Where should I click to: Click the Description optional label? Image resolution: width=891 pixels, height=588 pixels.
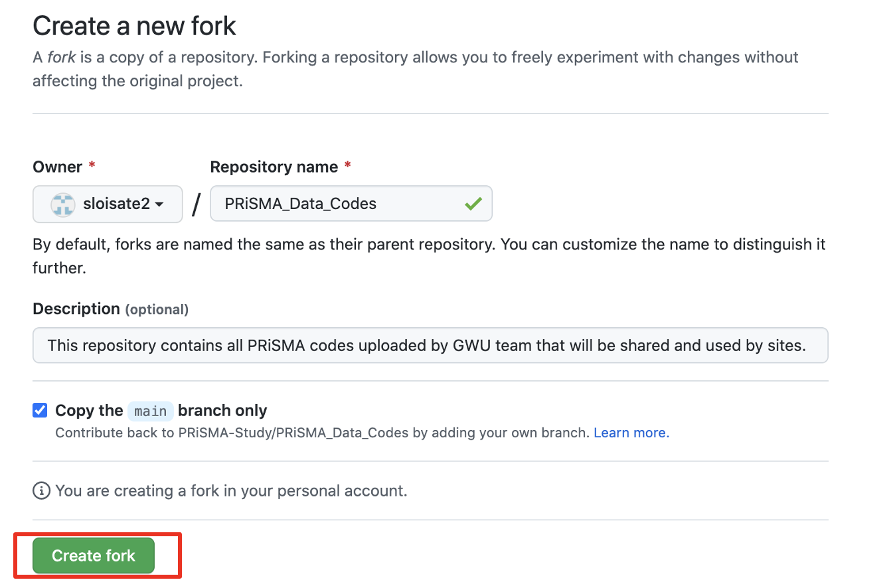pyautogui.click(x=110, y=308)
